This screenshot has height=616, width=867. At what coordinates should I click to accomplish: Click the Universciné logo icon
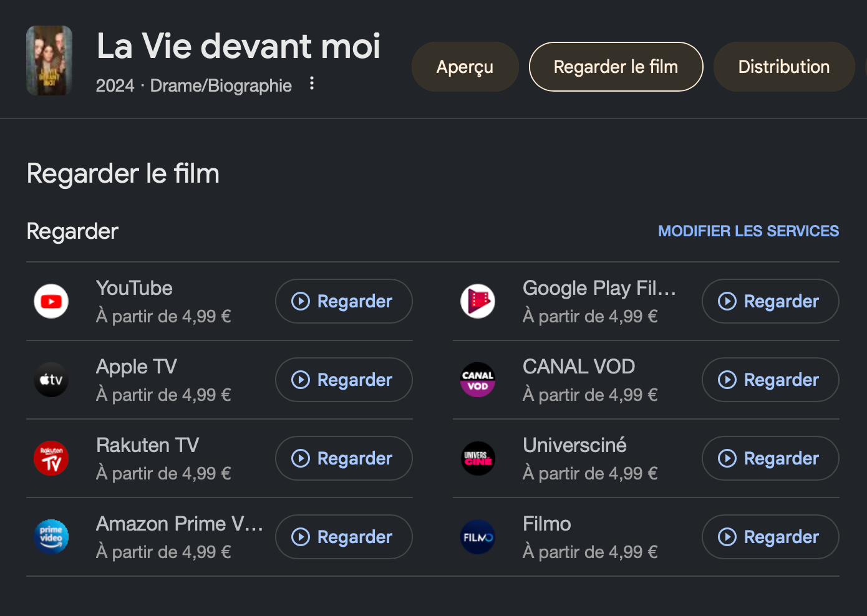click(478, 458)
